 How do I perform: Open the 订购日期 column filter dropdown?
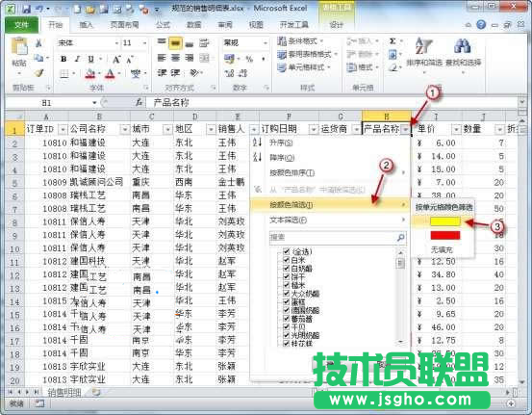coord(314,129)
